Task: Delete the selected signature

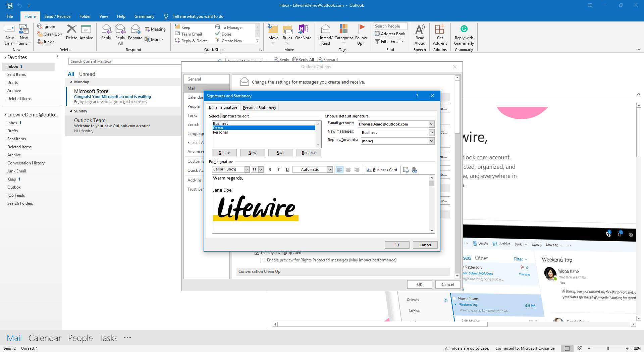Action: (224, 153)
